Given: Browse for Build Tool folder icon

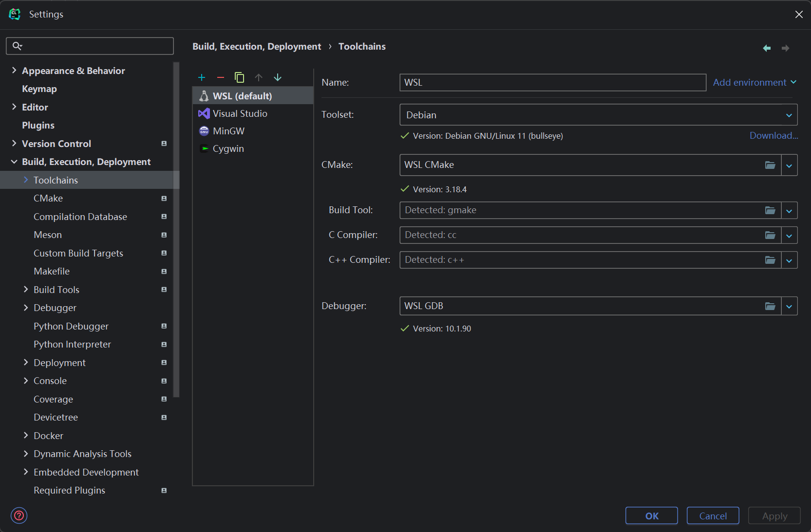Looking at the screenshot, I should click(770, 210).
